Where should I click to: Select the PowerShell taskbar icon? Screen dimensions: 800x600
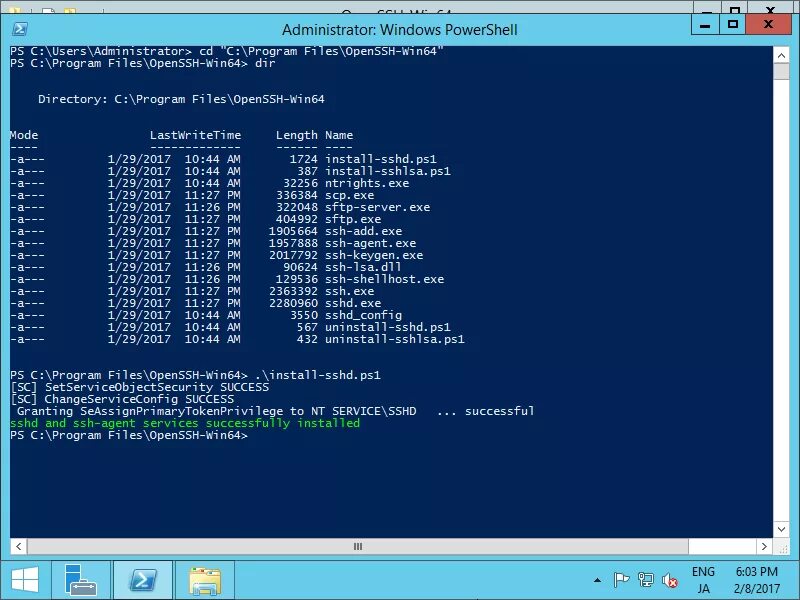point(143,580)
